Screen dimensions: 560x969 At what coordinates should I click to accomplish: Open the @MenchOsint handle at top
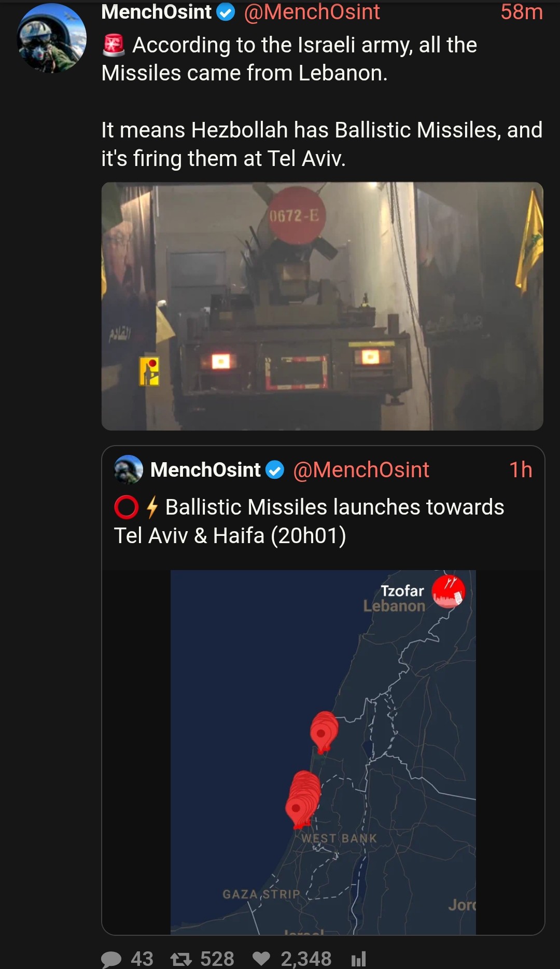312,12
